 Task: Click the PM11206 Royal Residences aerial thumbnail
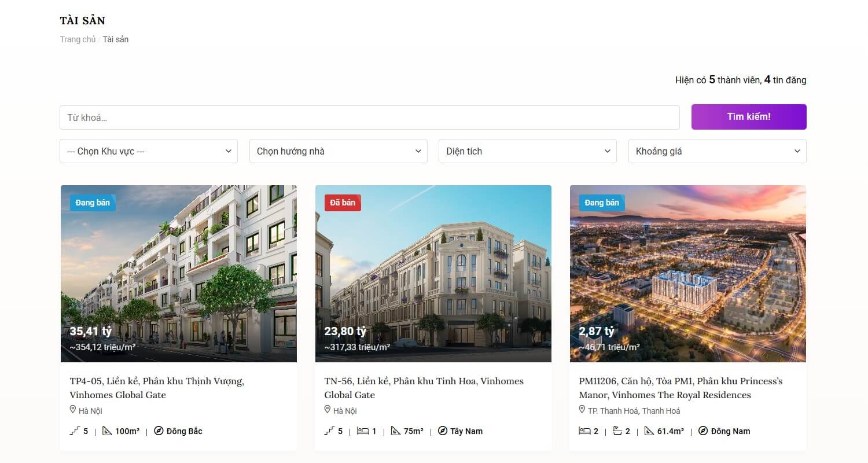point(688,274)
